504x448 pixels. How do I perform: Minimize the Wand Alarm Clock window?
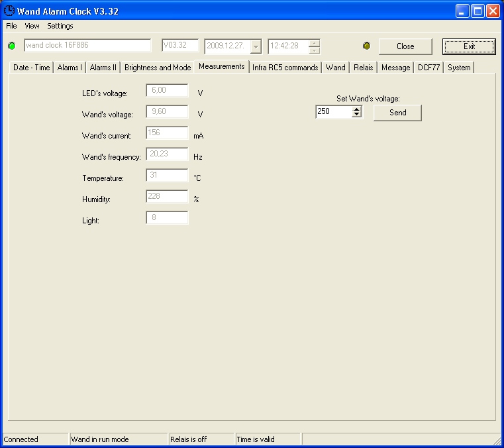(462, 11)
